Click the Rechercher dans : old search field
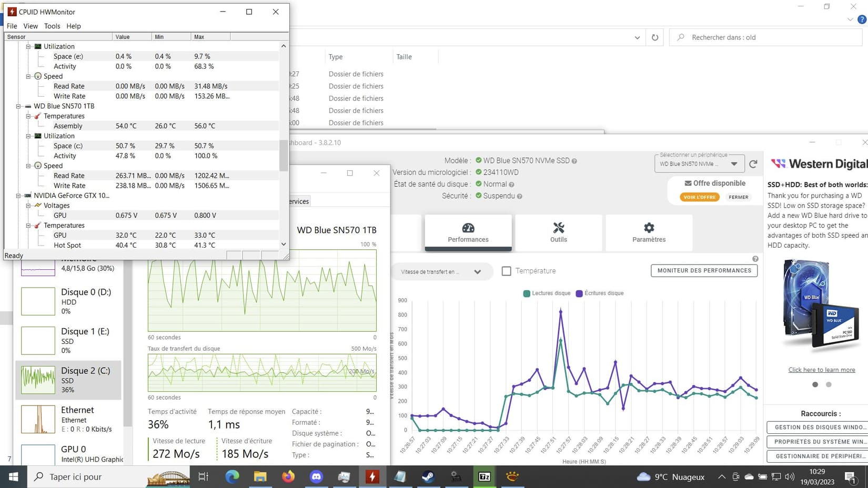This screenshot has width=868, height=488. click(x=765, y=37)
